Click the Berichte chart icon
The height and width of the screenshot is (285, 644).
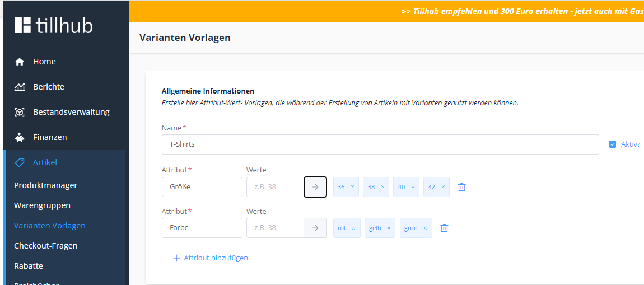tap(20, 87)
